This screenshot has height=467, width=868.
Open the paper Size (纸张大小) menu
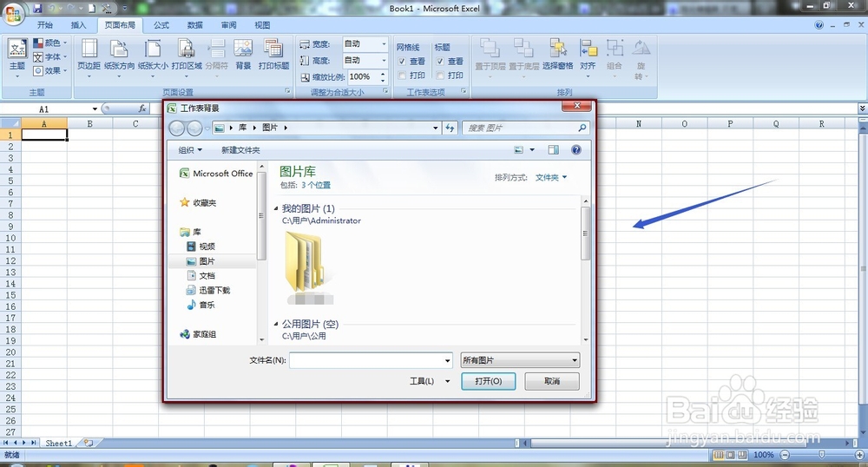point(153,59)
